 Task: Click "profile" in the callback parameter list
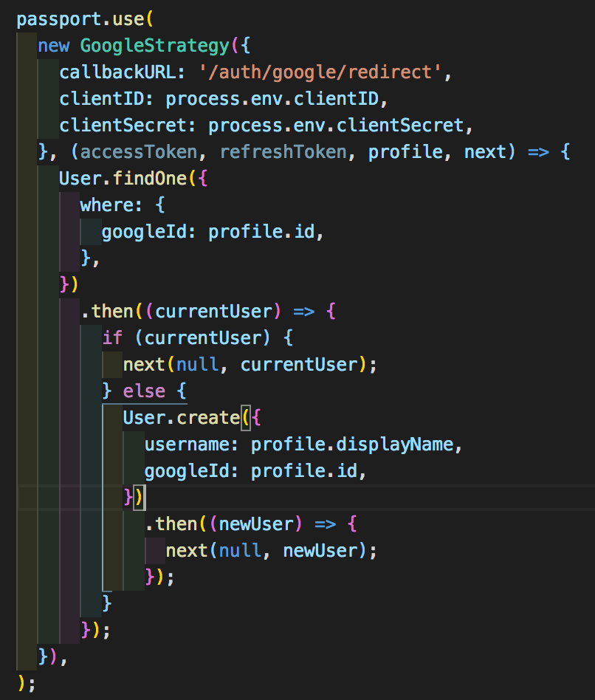[x=405, y=153]
